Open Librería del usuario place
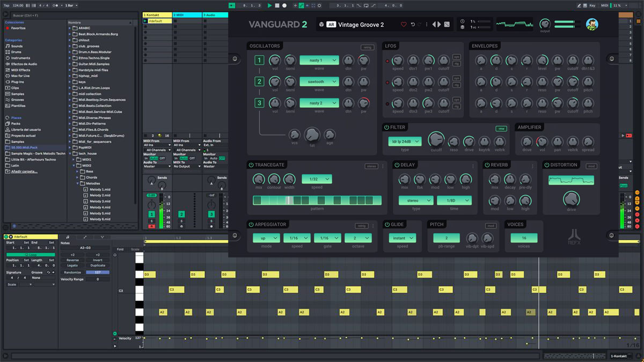The height and width of the screenshot is (362, 644). click(22, 129)
